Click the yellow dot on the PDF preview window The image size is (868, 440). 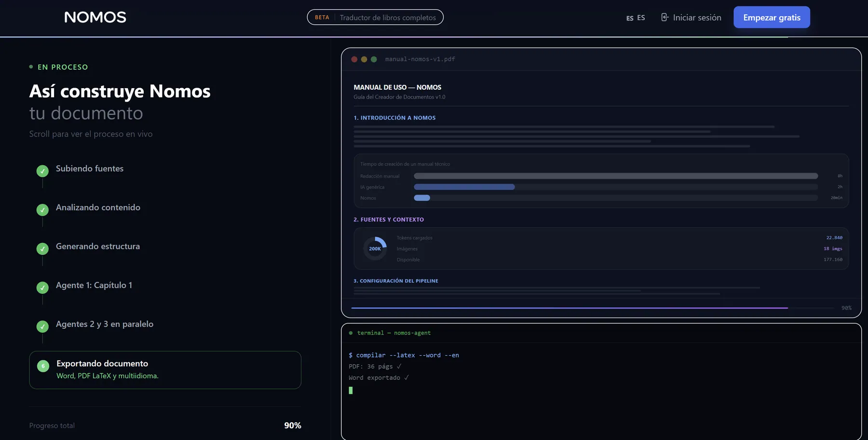coord(364,59)
